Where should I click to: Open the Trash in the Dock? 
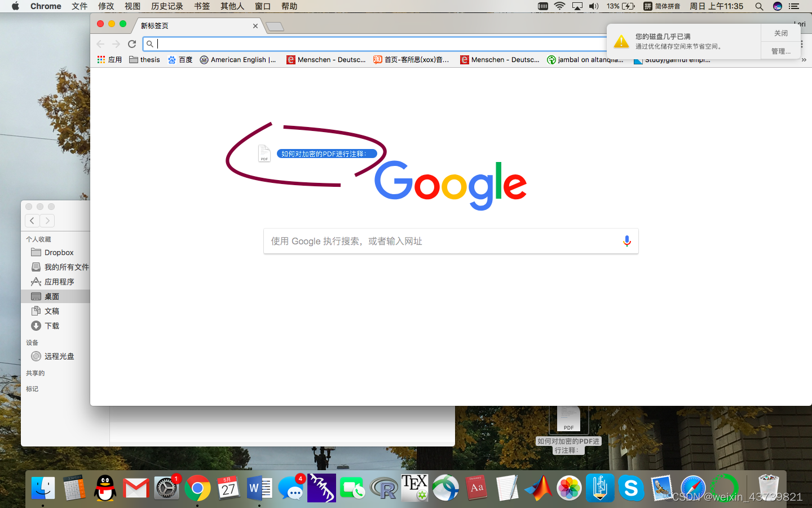(x=768, y=488)
